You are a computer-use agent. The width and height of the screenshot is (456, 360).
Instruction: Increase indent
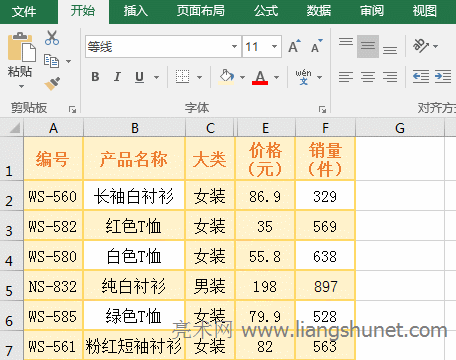(x=443, y=77)
